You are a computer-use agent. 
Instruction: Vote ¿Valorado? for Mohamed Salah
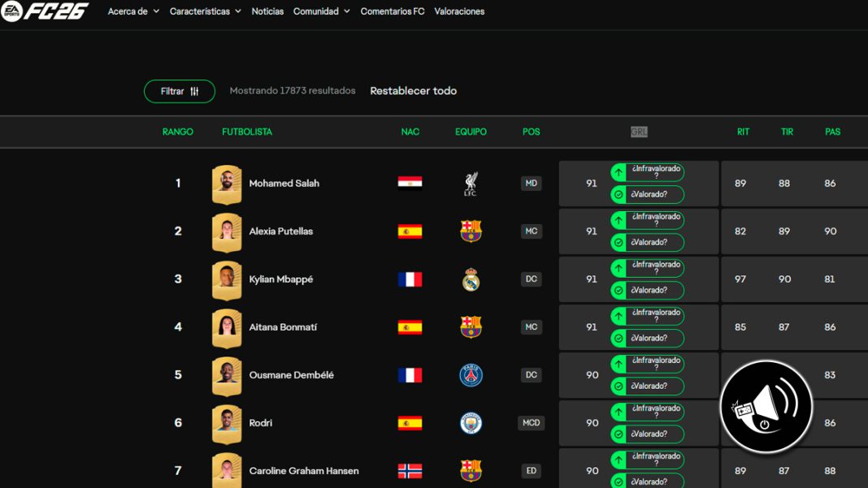point(647,195)
